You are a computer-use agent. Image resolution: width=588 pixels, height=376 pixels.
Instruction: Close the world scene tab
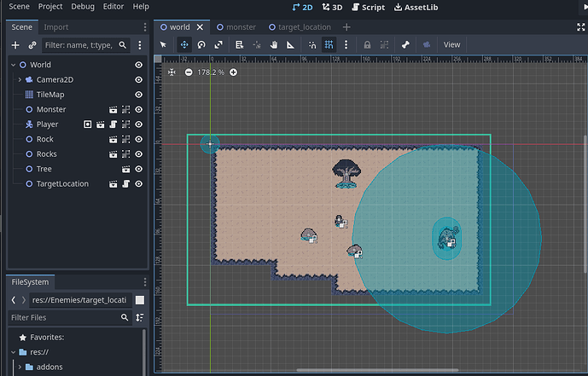tap(201, 27)
